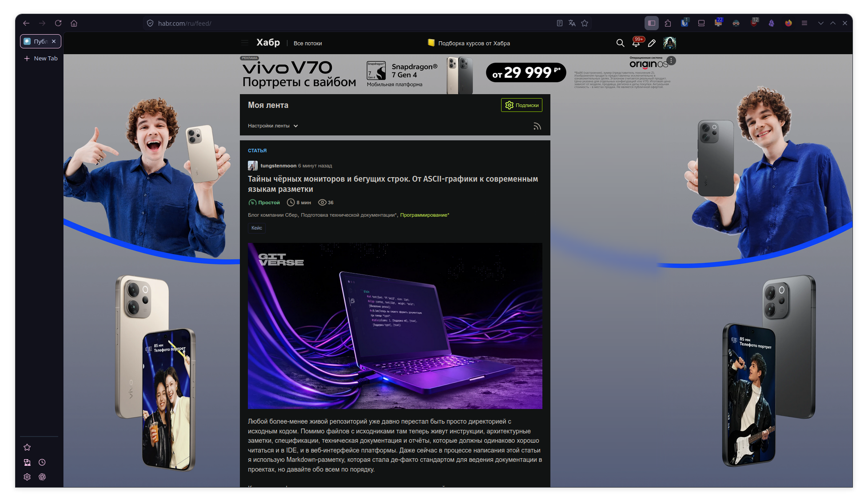Close the Habr tab
This screenshot has height=504, width=868.
(x=54, y=41)
